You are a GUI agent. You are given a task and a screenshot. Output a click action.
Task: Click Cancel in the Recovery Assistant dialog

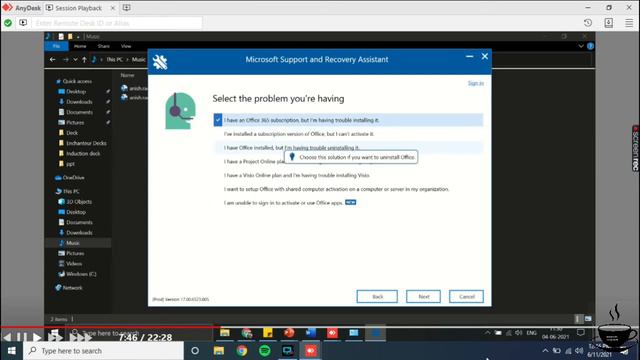[467, 296]
